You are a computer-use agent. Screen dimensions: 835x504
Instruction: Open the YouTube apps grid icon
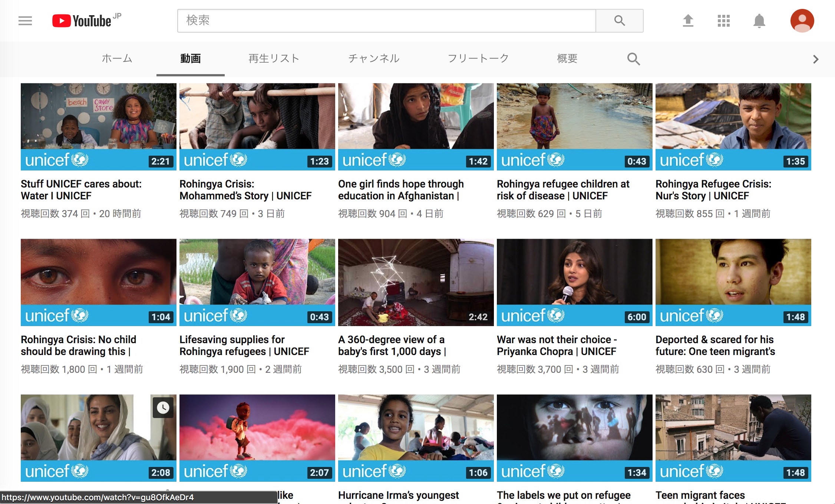click(x=724, y=21)
